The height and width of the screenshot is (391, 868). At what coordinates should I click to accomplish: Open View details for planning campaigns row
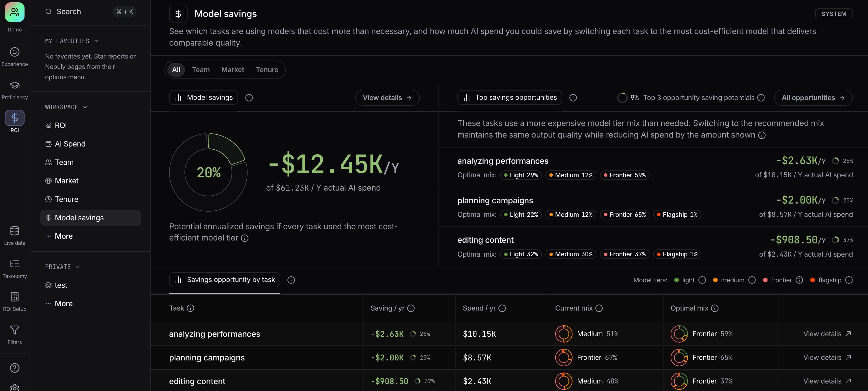pos(827,357)
